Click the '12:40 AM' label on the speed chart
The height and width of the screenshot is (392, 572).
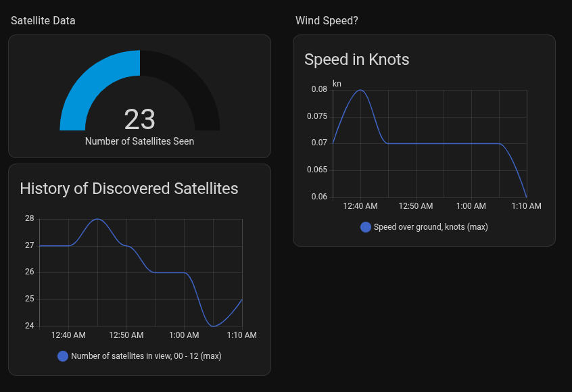coord(360,206)
